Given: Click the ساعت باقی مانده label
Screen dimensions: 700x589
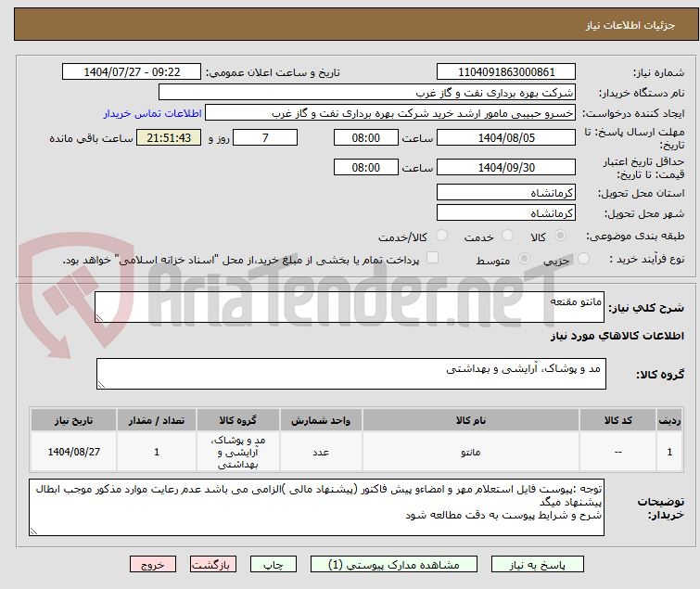Looking at the screenshot, I should 91,138.
